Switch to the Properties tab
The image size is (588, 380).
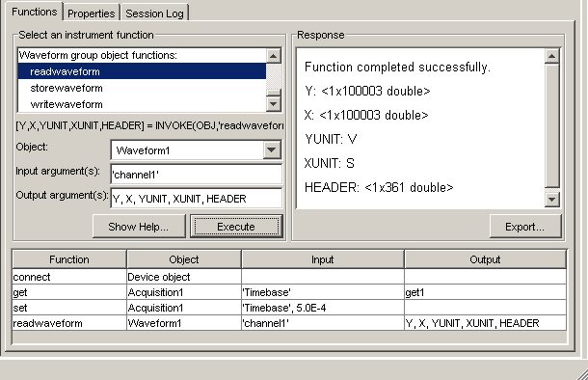pyautogui.click(x=92, y=14)
